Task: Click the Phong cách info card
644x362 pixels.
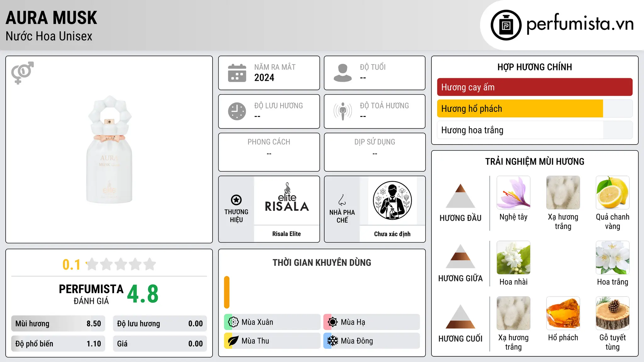Action: point(269,152)
